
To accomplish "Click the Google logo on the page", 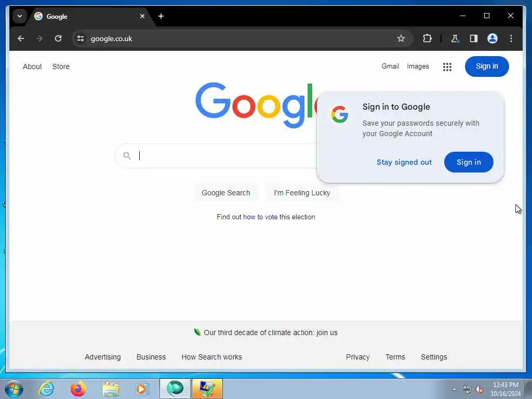I will (256, 104).
